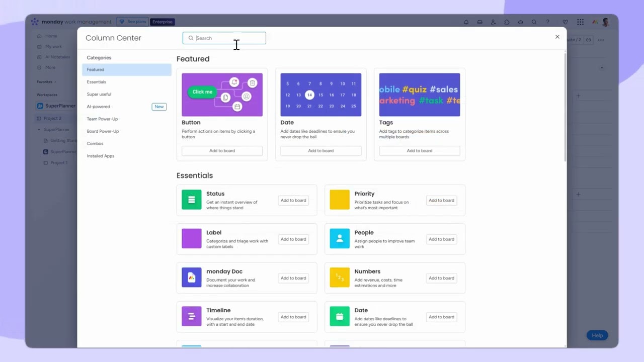Open the Installed Apps category
The width and height of the screenshot is (644, 362).
click(x=127, y=156)
